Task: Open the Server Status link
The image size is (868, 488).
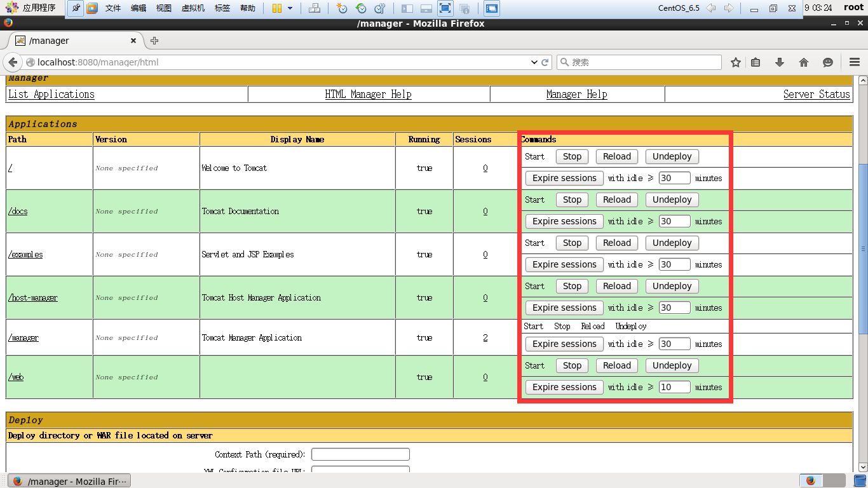Action: click(817, 94)
